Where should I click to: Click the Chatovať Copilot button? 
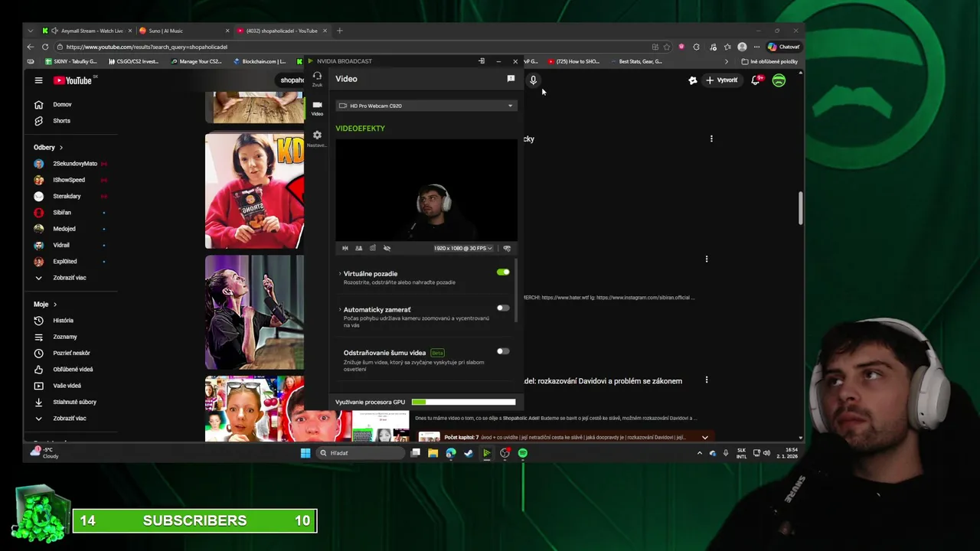tap(784, 47)
